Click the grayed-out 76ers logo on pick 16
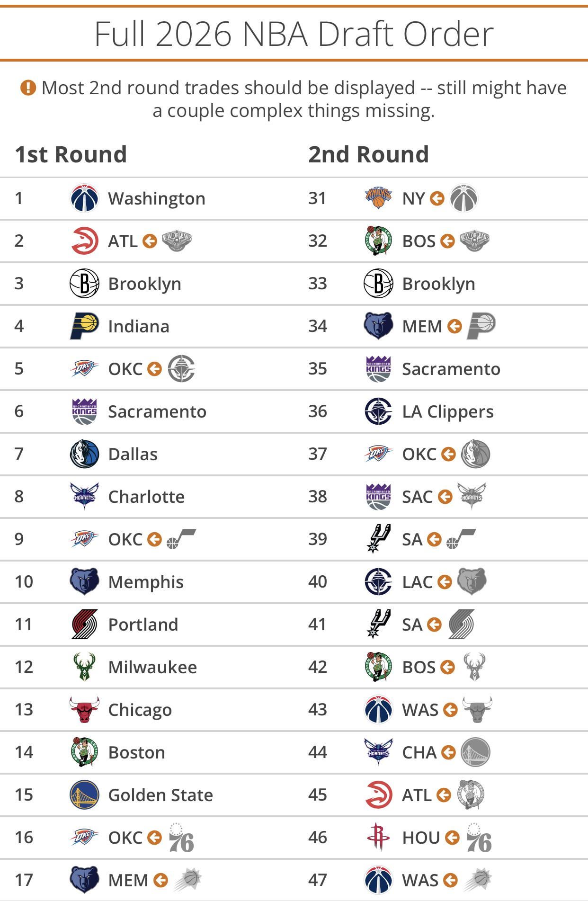588x901 pixels. click(x=181, y=838)
